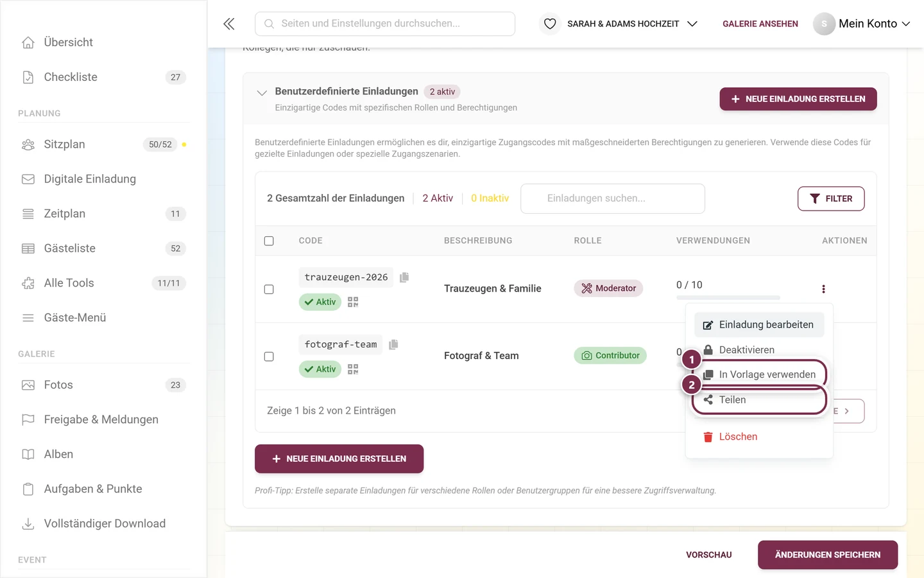Save changes with Änderungen speichern
Screen dimensions: 924x578
tap(828, 555)
